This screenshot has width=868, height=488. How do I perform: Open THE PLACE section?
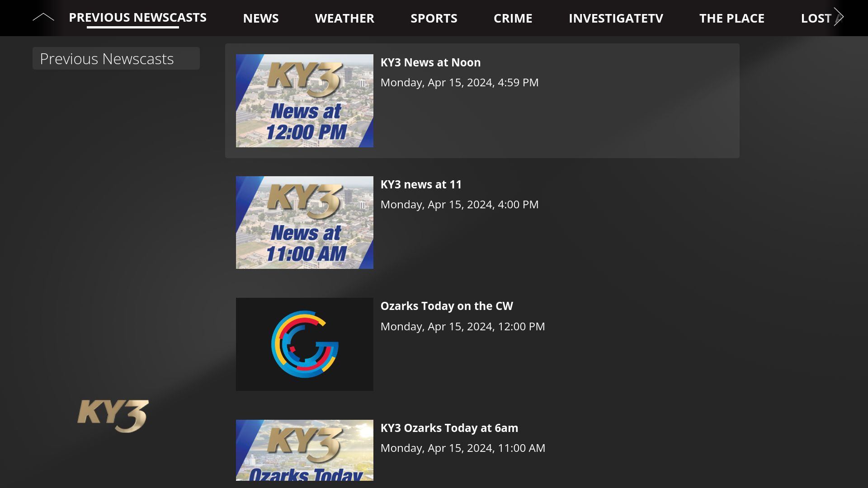coord(731,18)
